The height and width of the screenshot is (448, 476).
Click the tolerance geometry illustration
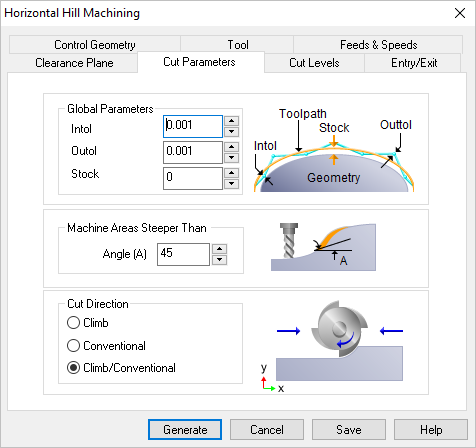333,150
